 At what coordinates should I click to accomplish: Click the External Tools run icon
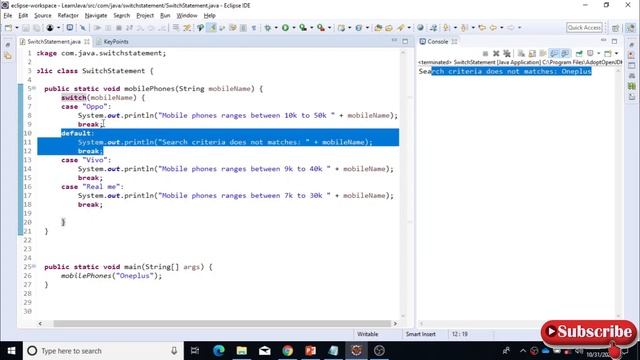coord(321,28)
